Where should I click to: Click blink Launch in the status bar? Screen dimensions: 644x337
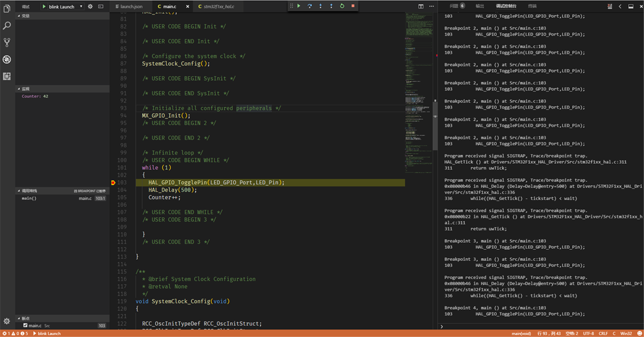47,334
